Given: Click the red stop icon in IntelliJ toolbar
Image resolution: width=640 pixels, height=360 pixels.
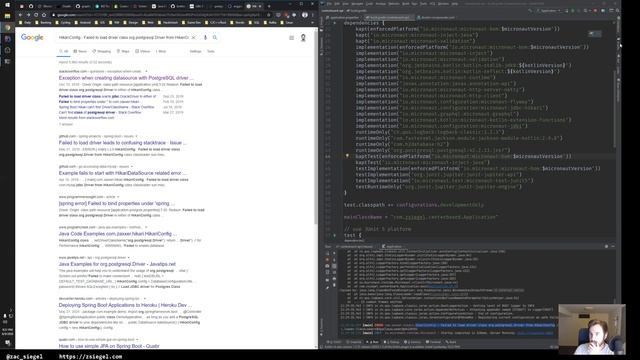Looking at the screenshot, I should [595, 11].
